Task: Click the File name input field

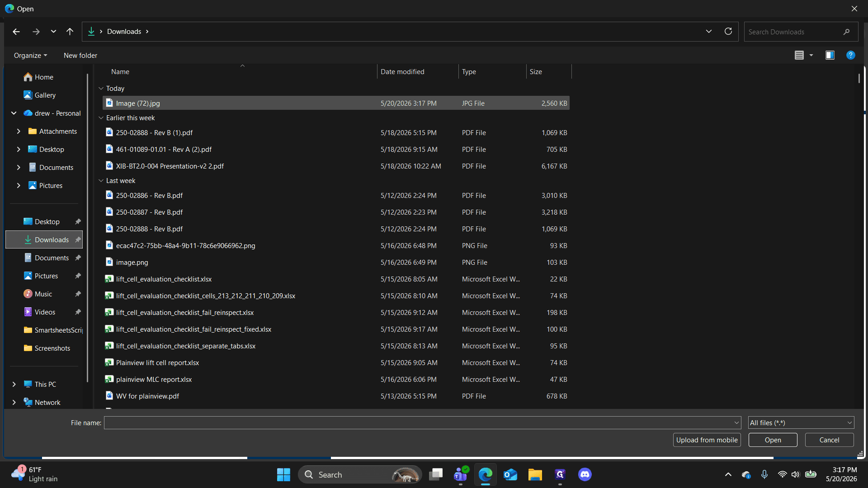Action: coord(422,423)
